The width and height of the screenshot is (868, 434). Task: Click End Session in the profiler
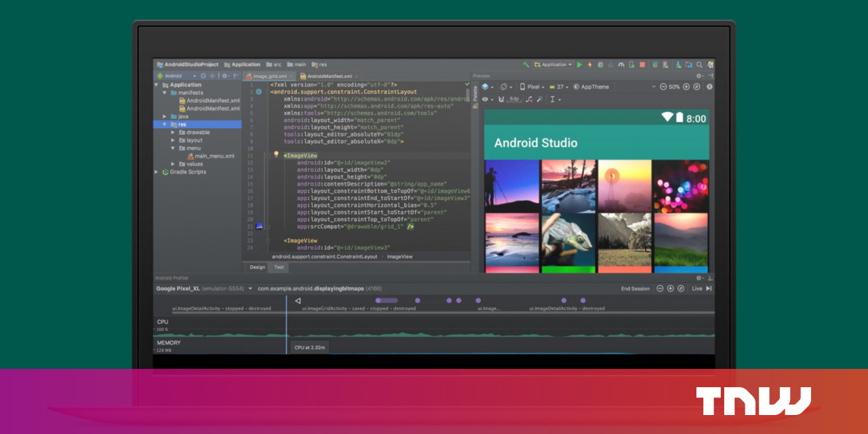(634, 288)
